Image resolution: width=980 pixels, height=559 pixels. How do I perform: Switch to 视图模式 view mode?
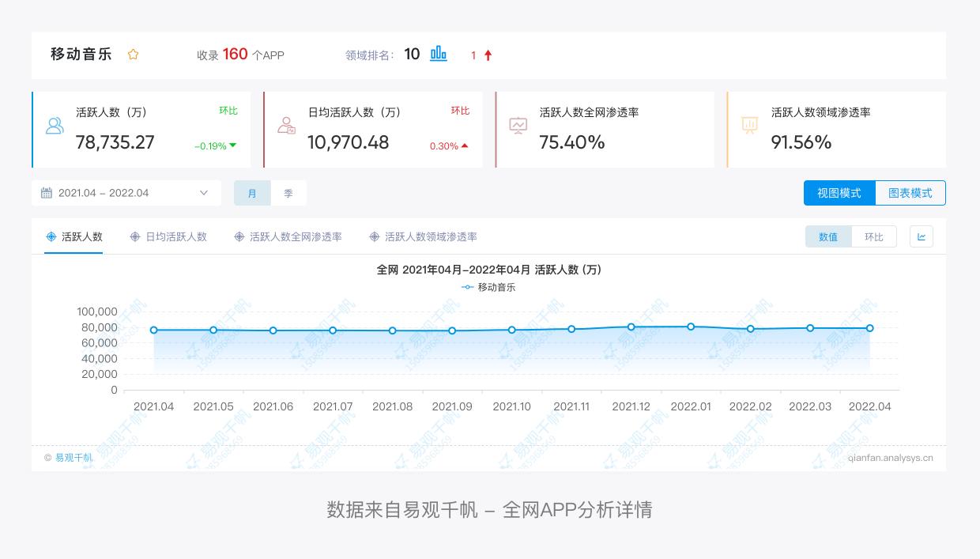point(839,193)
